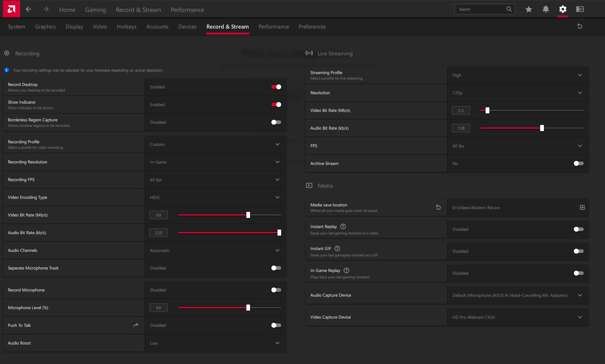Image resolution: width=605 pixels, height=364 pixels.
Task: Open the notifications bell icon
Action: coord(546,9)
